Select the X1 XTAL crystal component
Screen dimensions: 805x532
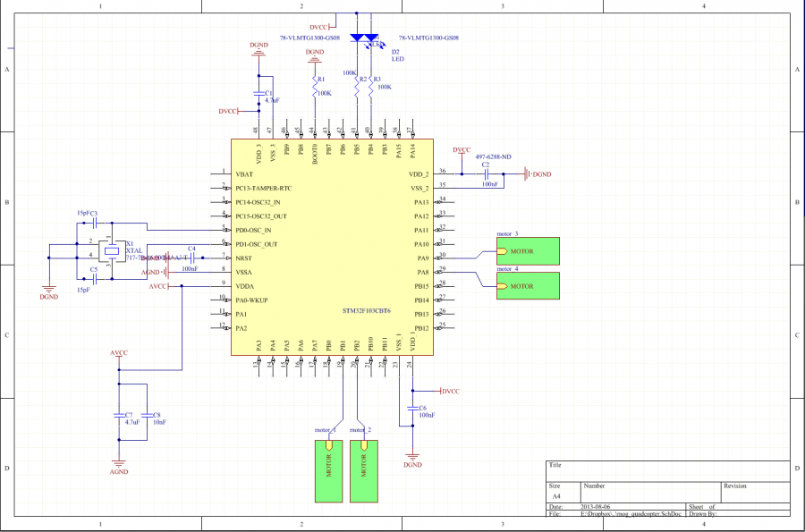[x=110, y=251]
